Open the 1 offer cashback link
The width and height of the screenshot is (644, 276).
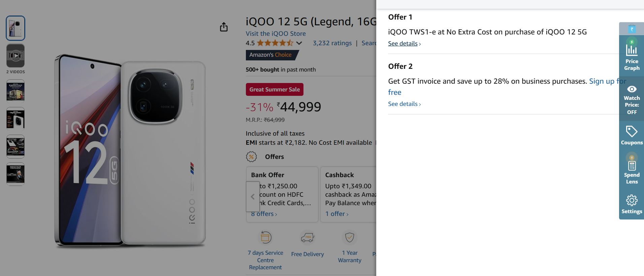coord(337,214)
